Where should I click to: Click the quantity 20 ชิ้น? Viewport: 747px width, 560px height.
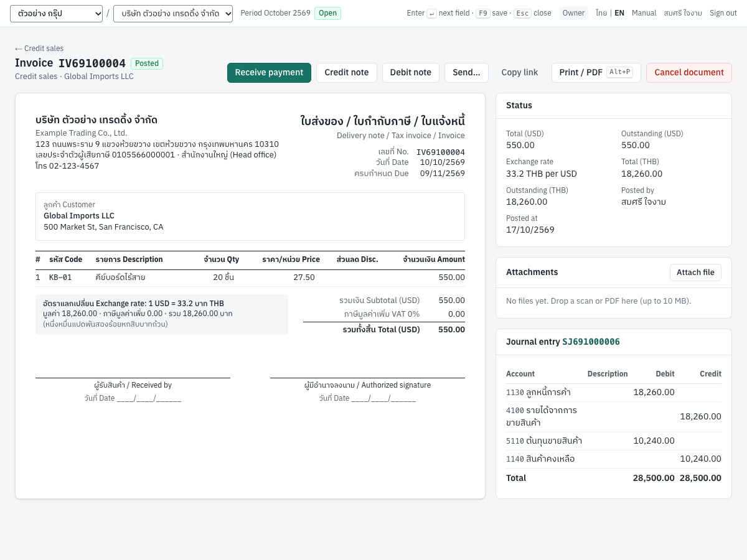coord(223,278)
